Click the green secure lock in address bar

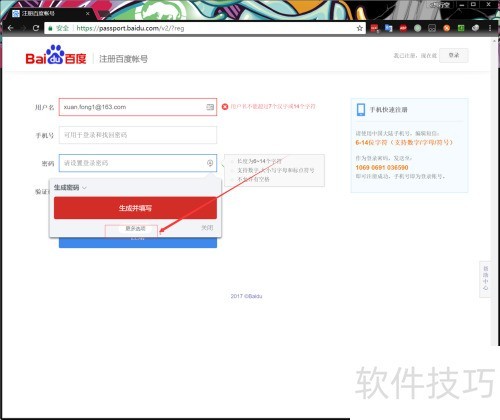[51, 28]
